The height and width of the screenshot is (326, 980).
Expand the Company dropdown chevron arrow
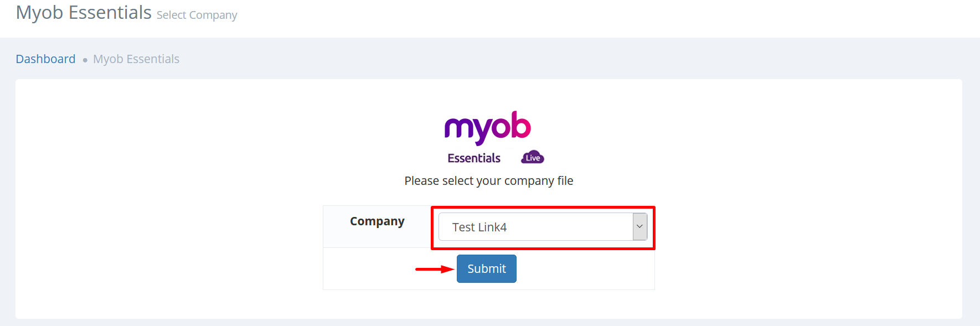click(x=639, y=227)
